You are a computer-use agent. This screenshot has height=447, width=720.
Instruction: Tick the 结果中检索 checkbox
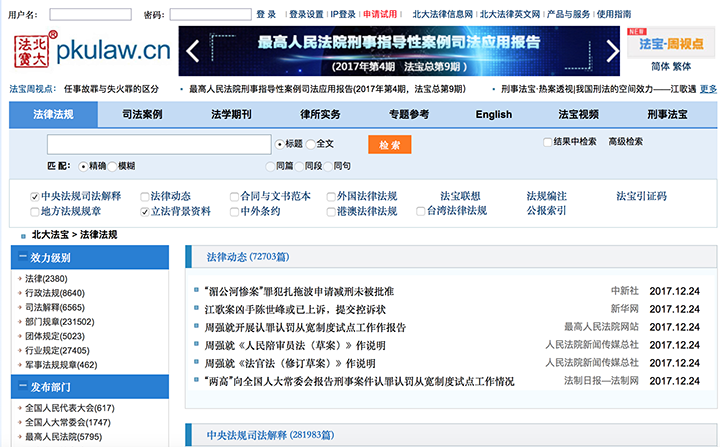548,142
